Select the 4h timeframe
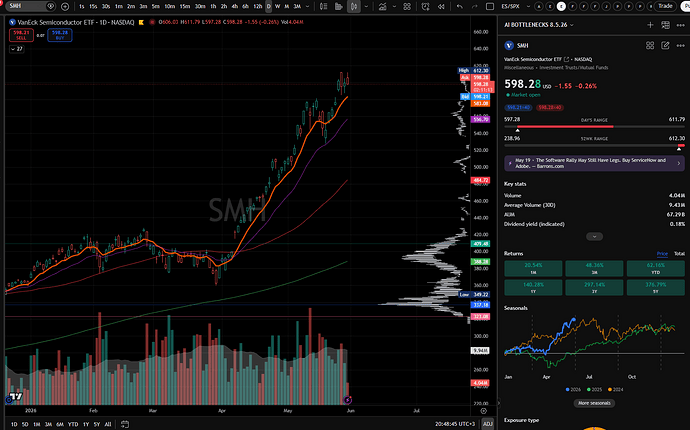690x430 pixels. click(235, 6)
